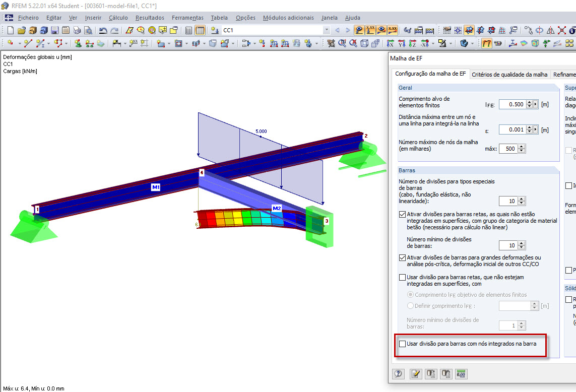Select the new line tool

[28, 43]
